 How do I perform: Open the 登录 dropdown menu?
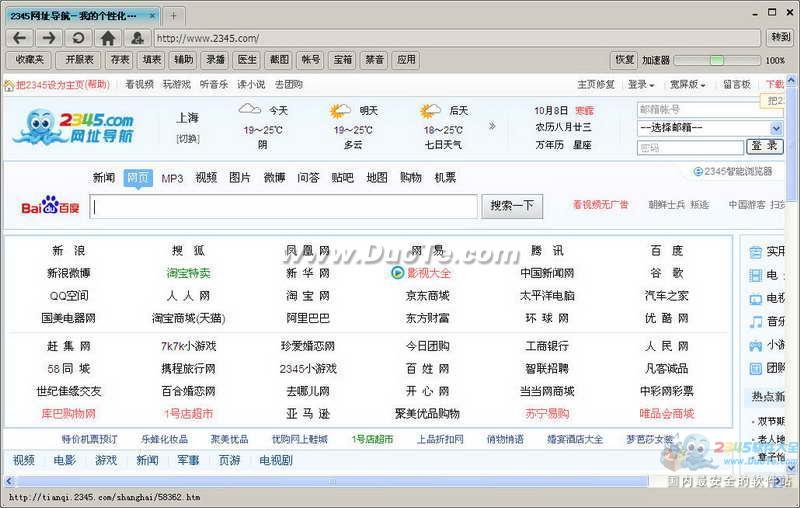coord(641,85)
